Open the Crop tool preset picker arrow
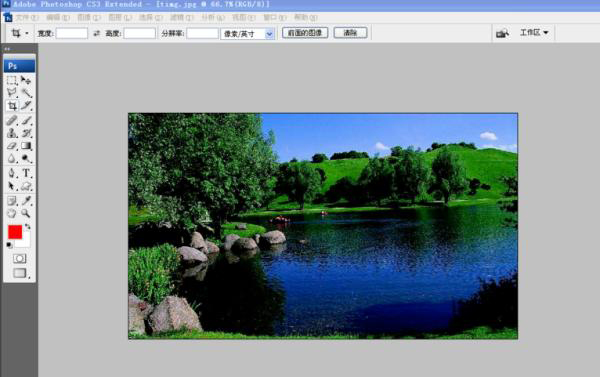Screen dimensions: 600x377 point(27,33)
